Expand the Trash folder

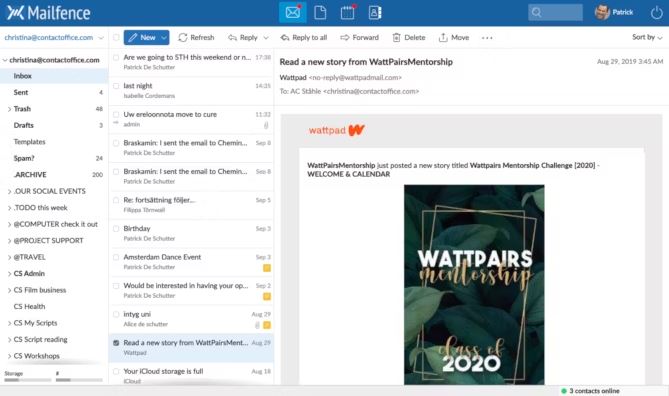click(x=9, y=109)
